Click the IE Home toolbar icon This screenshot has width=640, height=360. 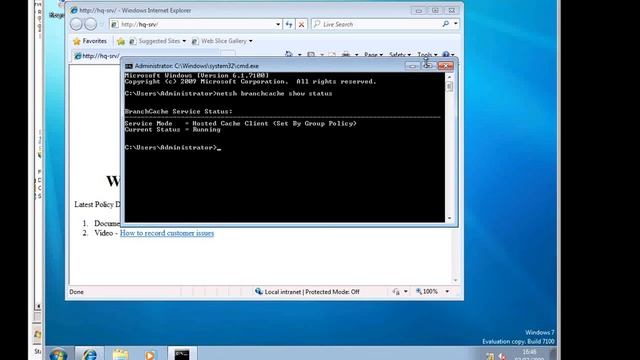coord(289,54)
